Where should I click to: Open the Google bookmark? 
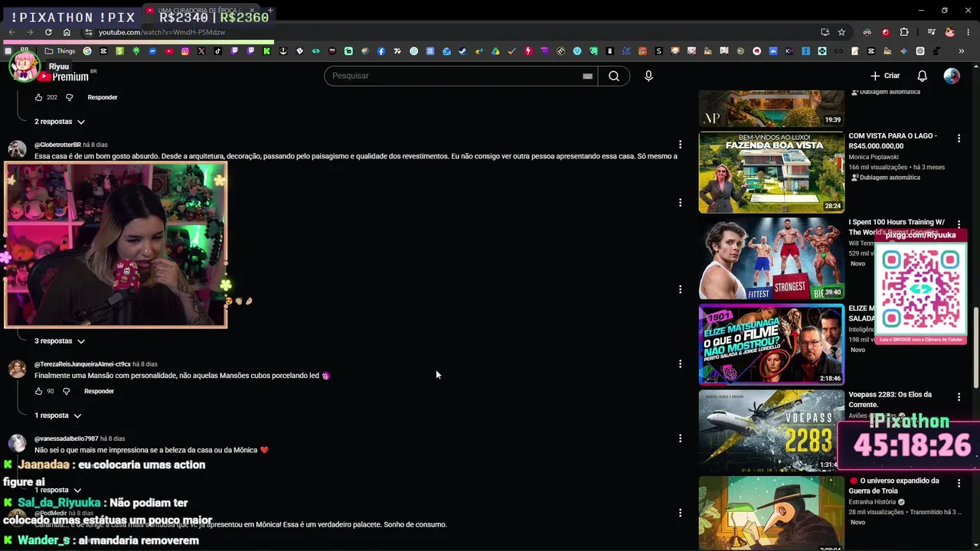(x=87, y=51)
